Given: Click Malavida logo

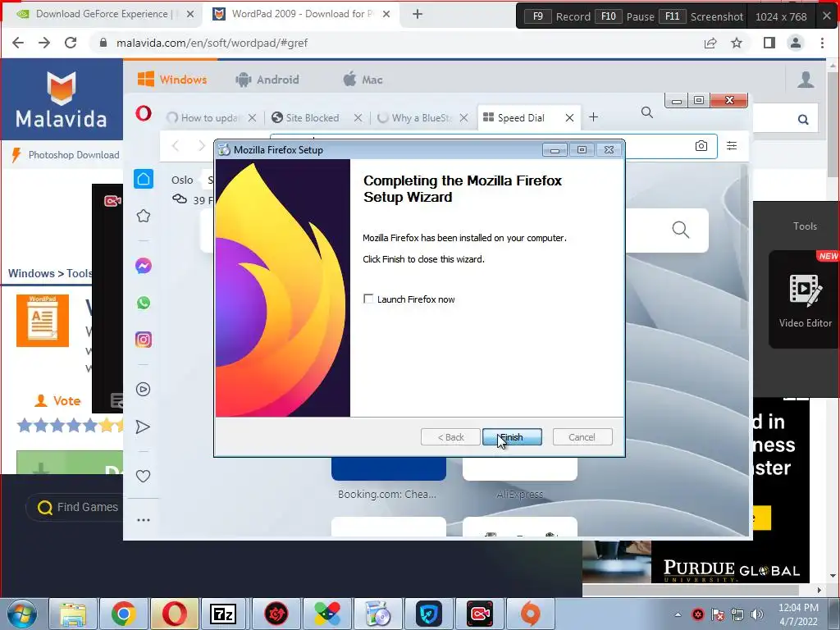Looking at the screenshot, I should coord(61,100).
